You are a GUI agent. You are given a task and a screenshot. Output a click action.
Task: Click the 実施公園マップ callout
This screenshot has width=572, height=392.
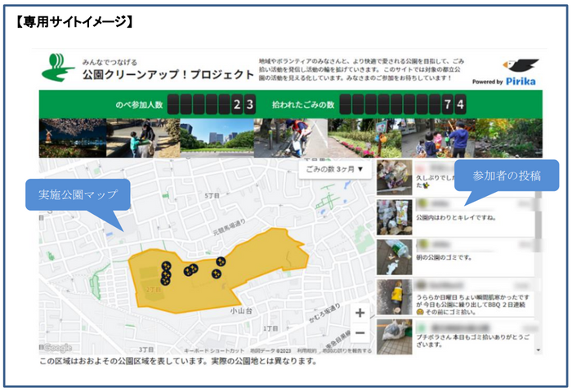coord(78,194)
